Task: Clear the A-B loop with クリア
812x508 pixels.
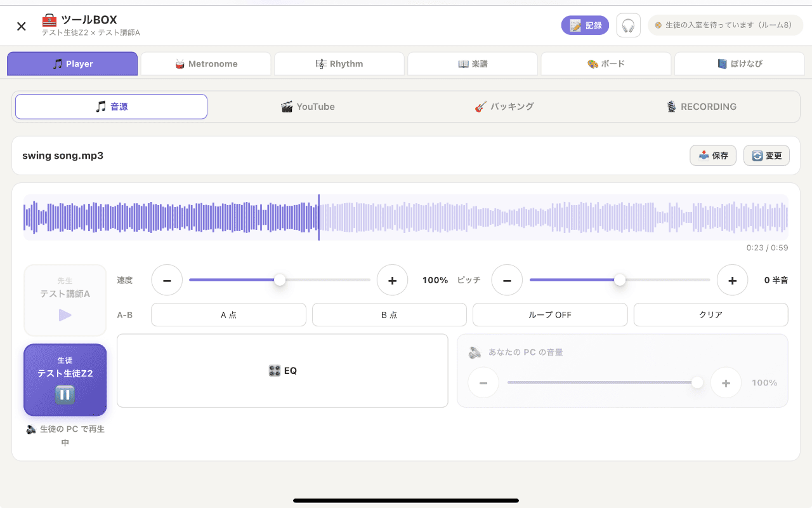Action: click(710, 315)
